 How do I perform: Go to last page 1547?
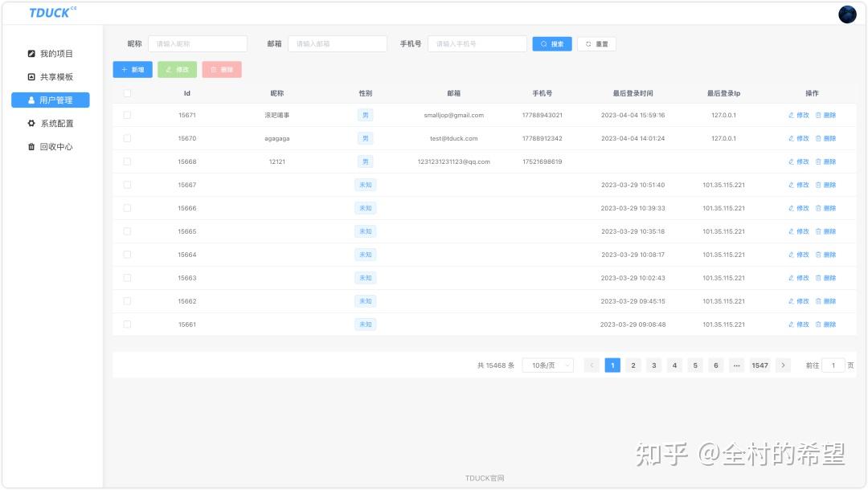tap(759, 365)
